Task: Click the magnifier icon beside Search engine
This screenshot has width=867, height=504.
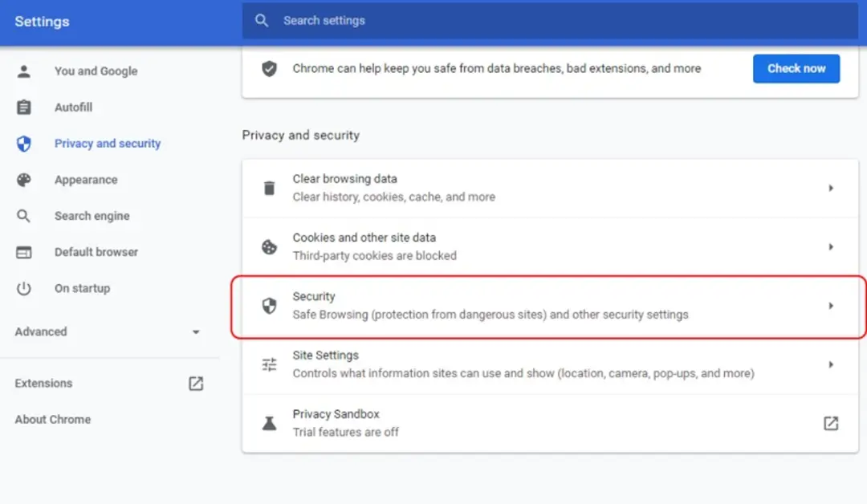Action: (x=24, y=216)
